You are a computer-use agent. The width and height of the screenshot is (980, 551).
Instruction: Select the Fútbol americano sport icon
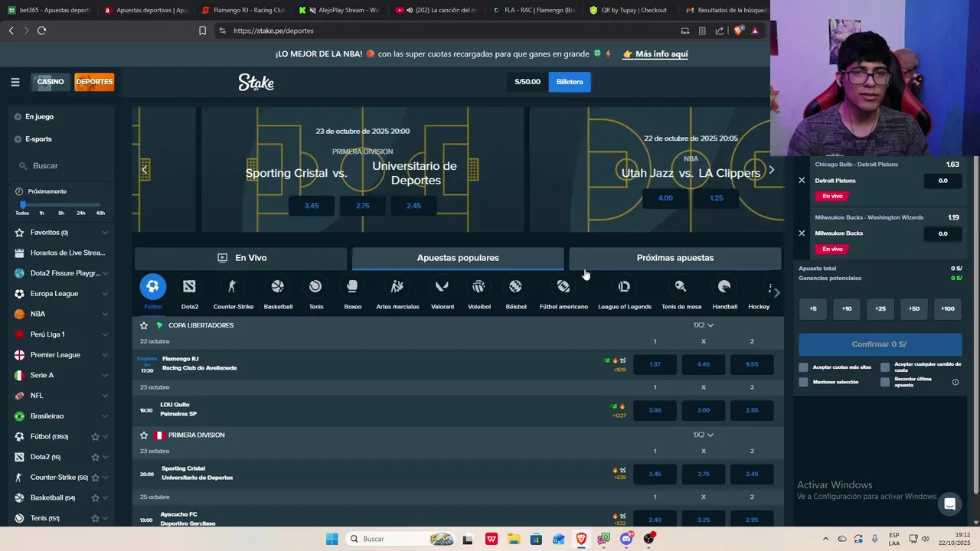click(563, 286)
